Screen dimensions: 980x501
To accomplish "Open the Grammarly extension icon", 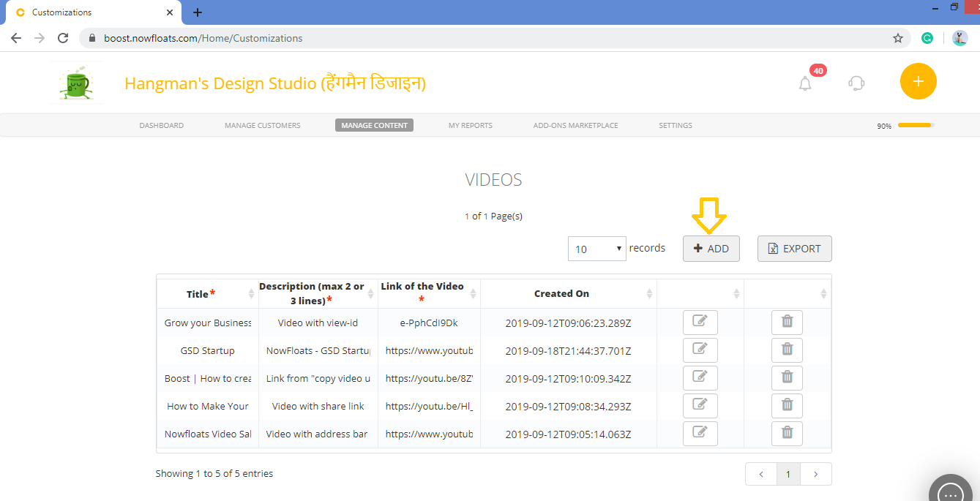I will pyautogui.click(x=927, y=38).
